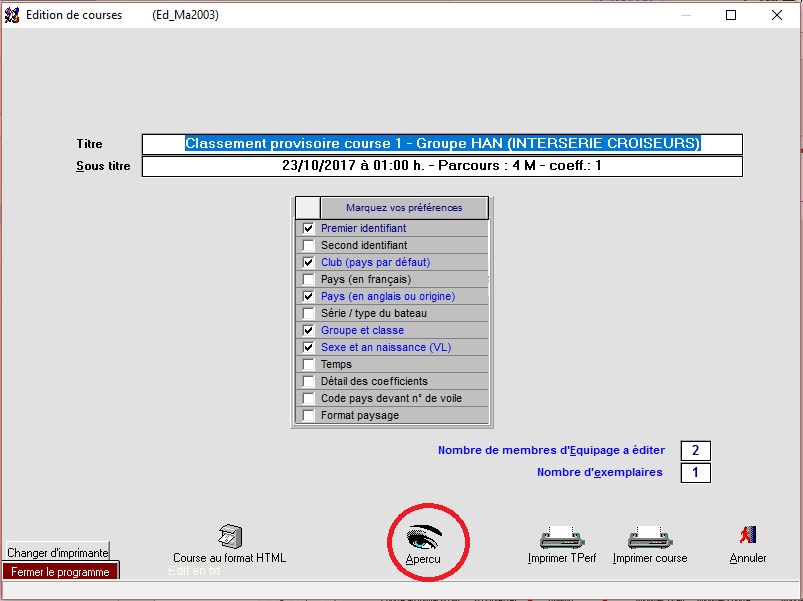This screenshot has height=601, width=803.
Task: Click Changer d'imprimante button
Action: coord(58,552)
